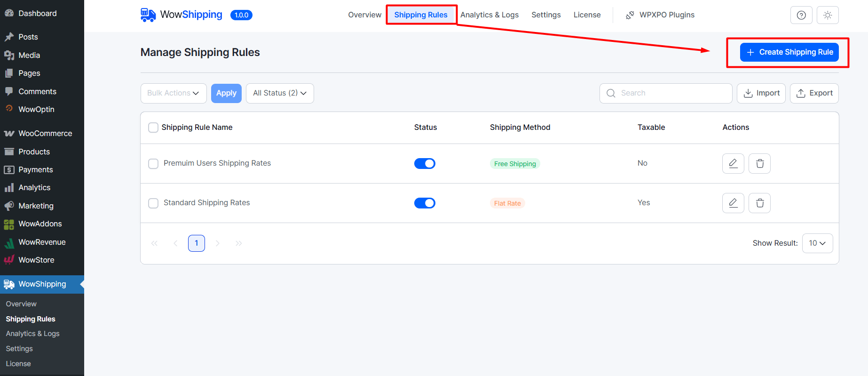Click the WowRevenue sidebar icon
The width and height of the screenshot is (868, 376).
click(x=9, y=242)
